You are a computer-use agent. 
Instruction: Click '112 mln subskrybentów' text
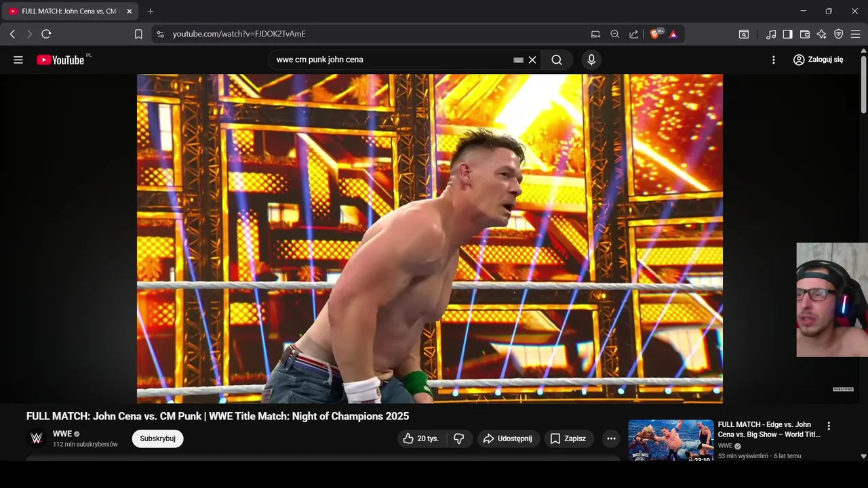tap(85, 445)
